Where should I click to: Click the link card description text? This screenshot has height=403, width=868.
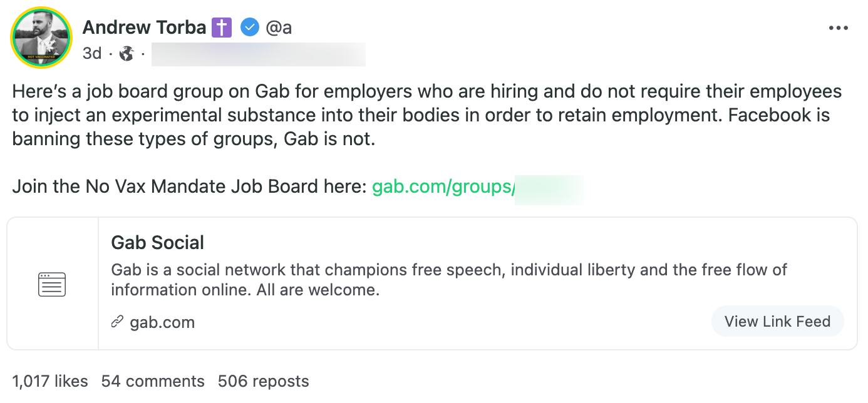tap(448, 280)
